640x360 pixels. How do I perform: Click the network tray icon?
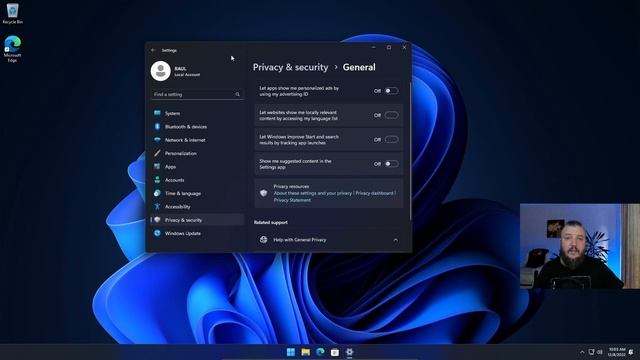pyautogui.click(x=591, y=352)
